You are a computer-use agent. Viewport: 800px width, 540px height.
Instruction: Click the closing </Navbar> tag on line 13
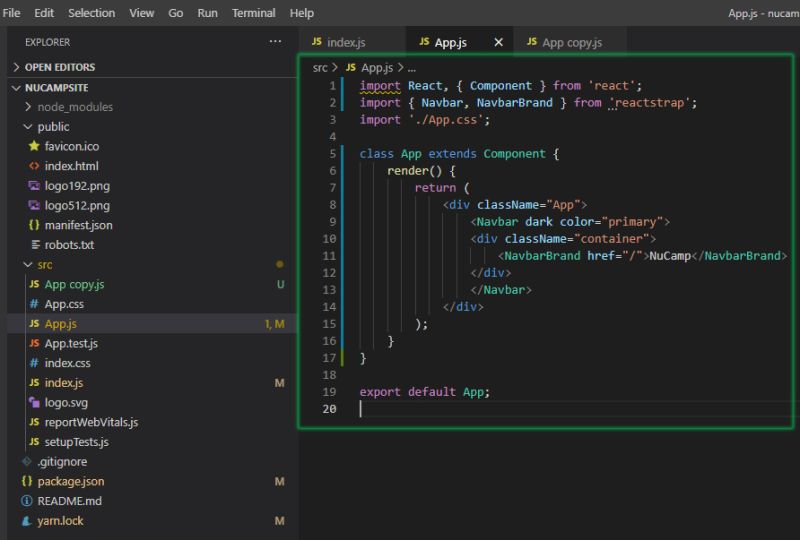coord(501,290)
